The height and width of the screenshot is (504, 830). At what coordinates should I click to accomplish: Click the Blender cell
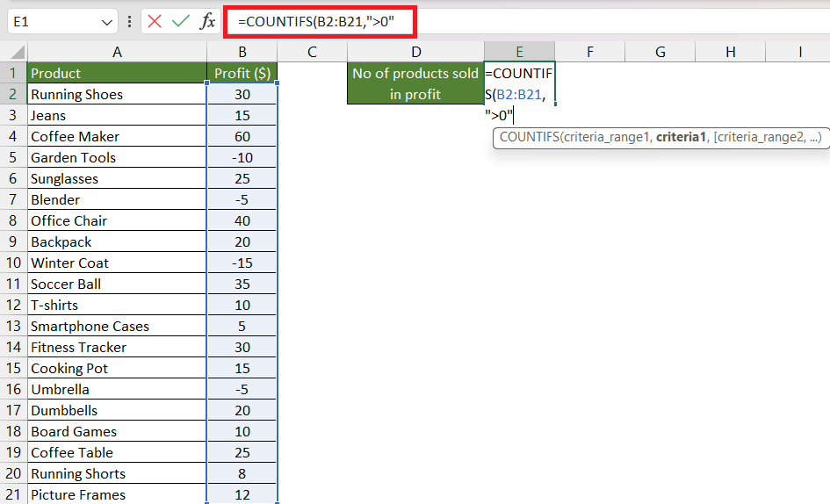(117, 199)
